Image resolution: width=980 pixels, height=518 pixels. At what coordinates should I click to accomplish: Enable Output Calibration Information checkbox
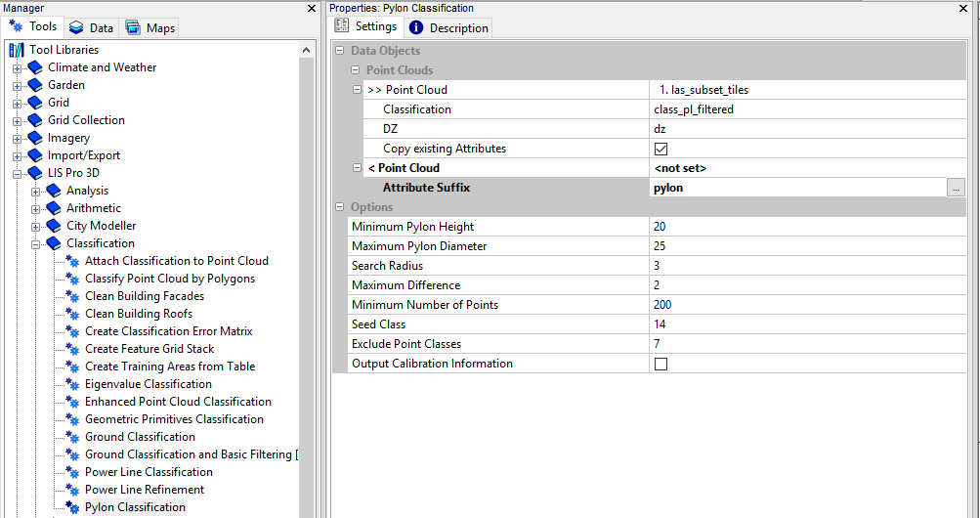click(x=660, y=364)
